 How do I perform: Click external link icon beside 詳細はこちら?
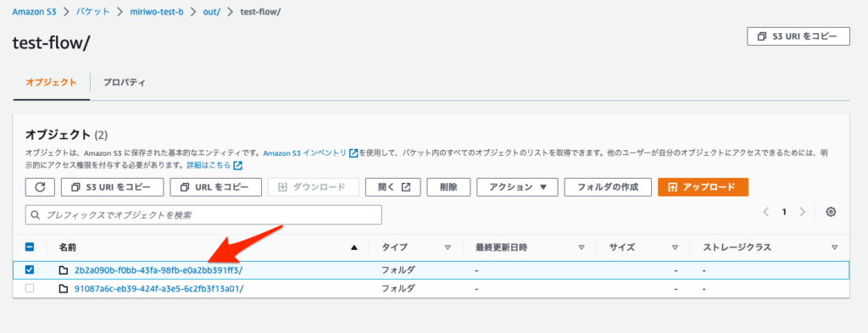238,165
